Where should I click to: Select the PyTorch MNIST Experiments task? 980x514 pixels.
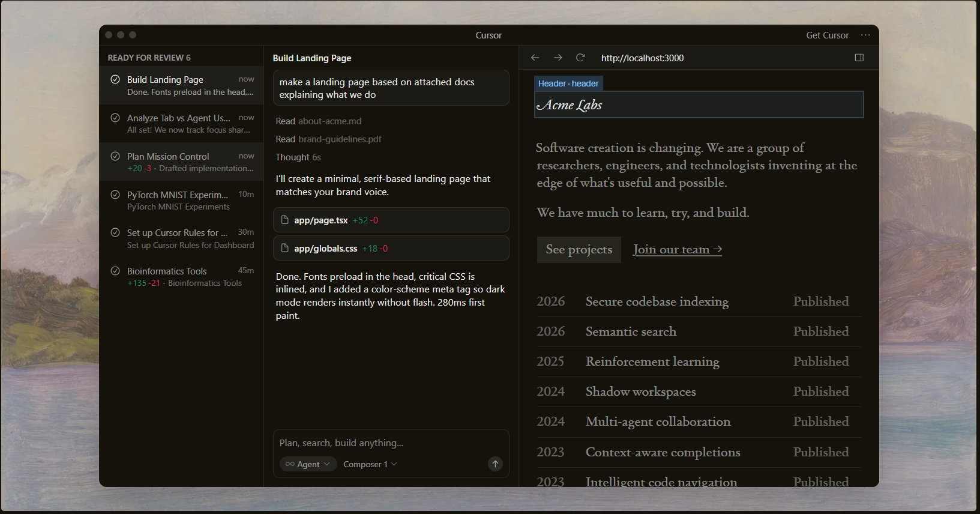point(183,201)
